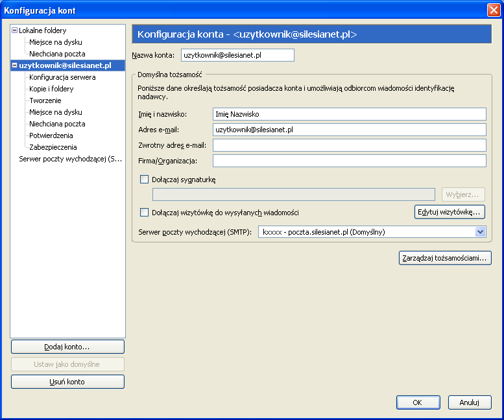Open Zabezpieczenia settings
Viewport: 504px width, 420px height.
tap(53, 147)
